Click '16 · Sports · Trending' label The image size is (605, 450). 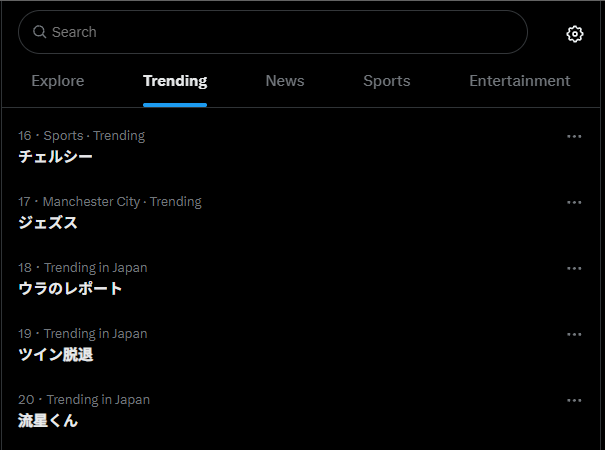click(x=81, y=136)
